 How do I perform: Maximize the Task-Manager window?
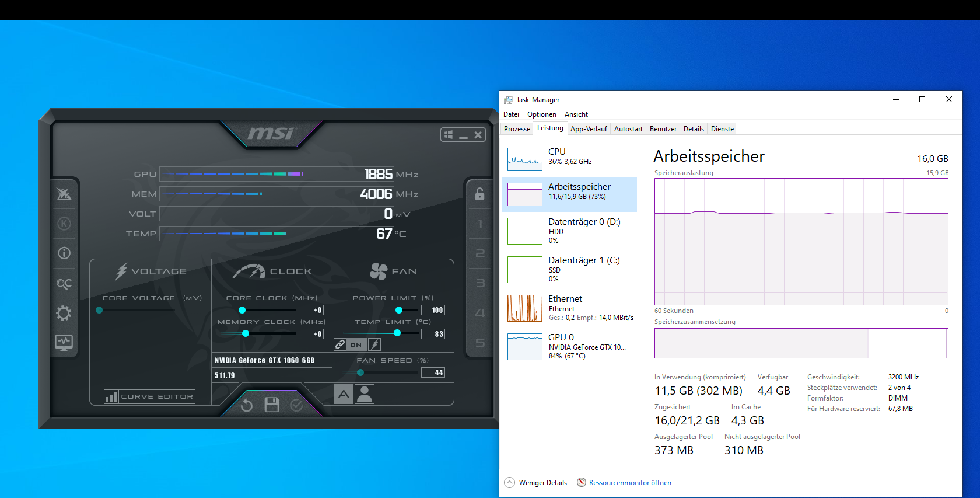coord(922,100)
